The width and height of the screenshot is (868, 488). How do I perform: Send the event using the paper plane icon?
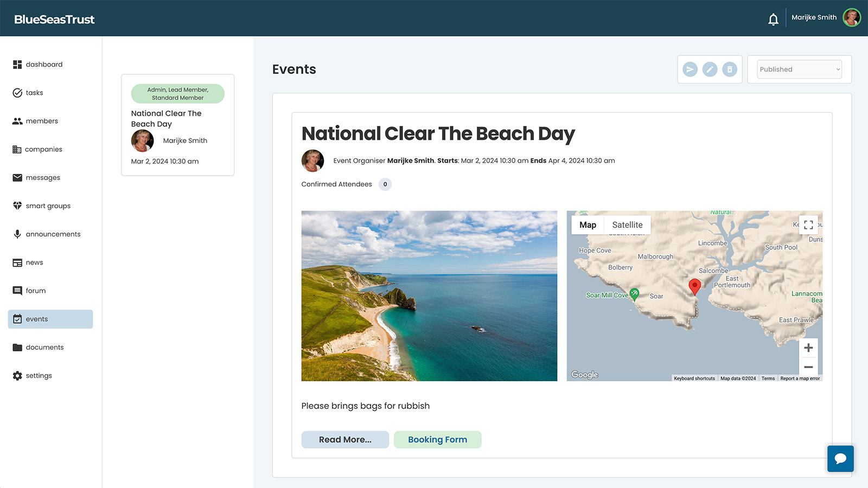(x=690, y=69)
